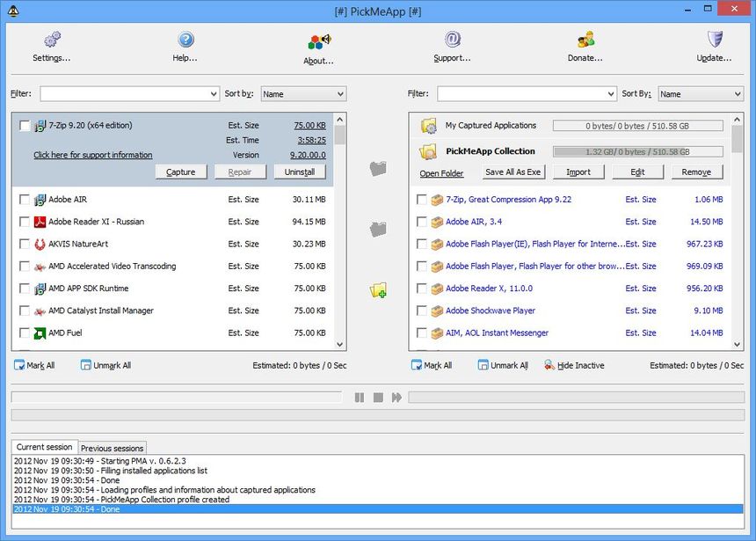
Task: Click the Update shield icon
Action: (x=715, y=40)
